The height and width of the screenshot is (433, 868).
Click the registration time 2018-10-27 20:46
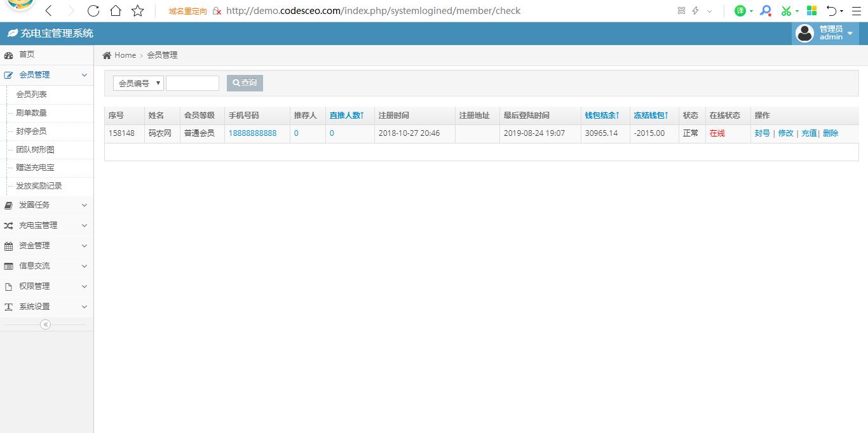click(409, 133)
